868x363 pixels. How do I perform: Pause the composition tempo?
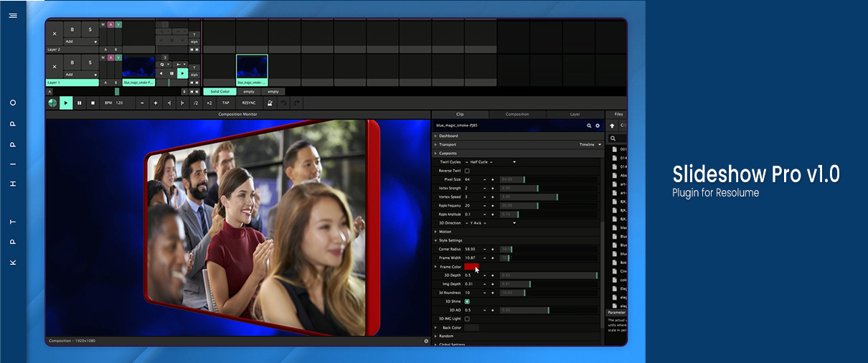[x=80, y=103]
